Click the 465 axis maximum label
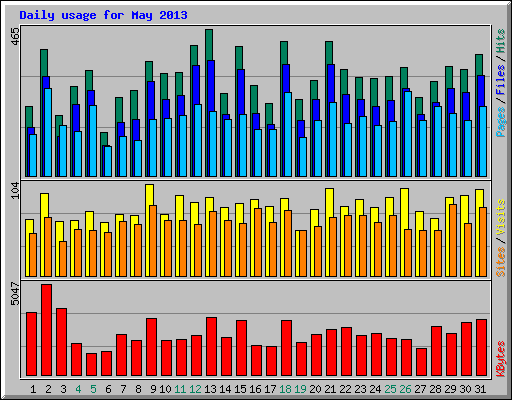 point(15,36)
